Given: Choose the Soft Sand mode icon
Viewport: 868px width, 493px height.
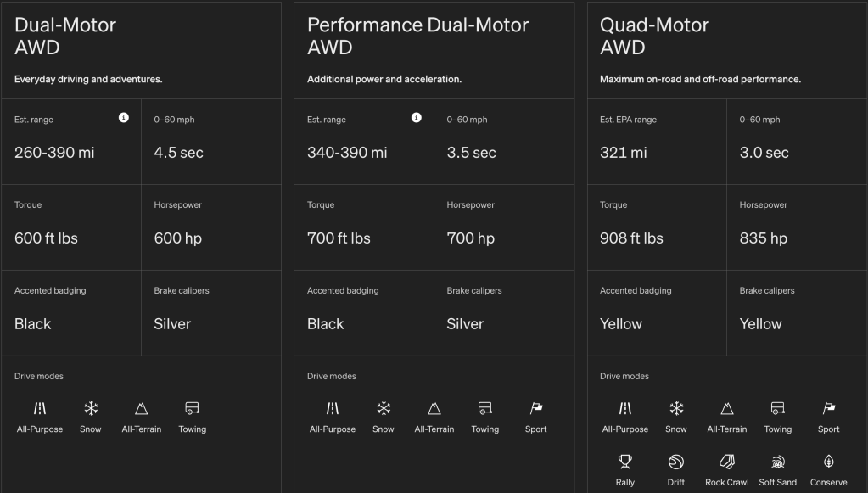Looking at the screenshot, I should tap(778, 462).
